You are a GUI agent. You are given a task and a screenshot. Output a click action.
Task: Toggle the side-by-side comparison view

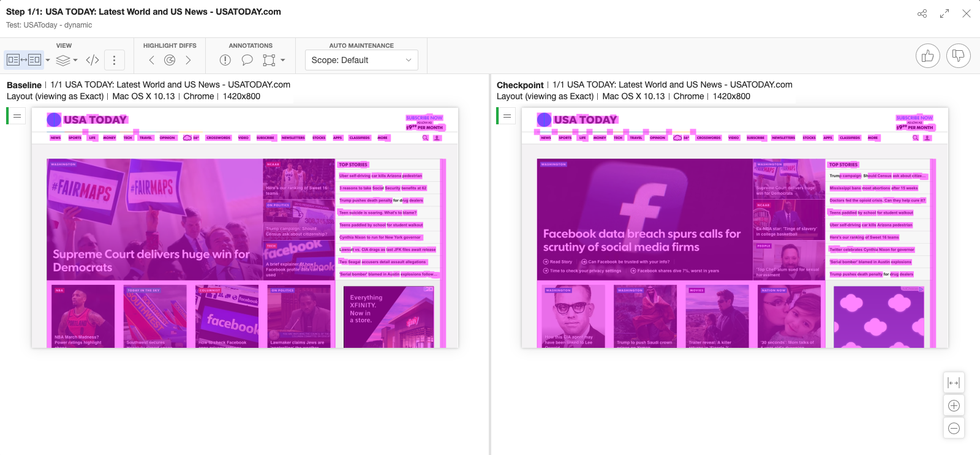[23, 60]
